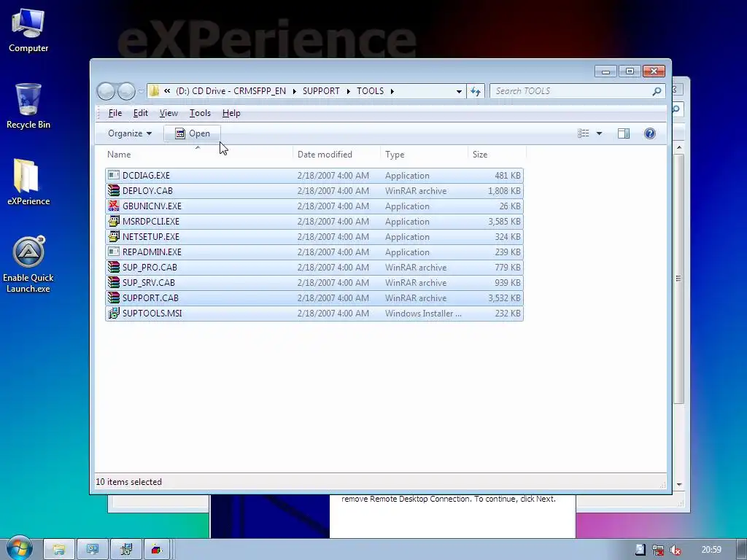Open the Help menu

(231, 113)
